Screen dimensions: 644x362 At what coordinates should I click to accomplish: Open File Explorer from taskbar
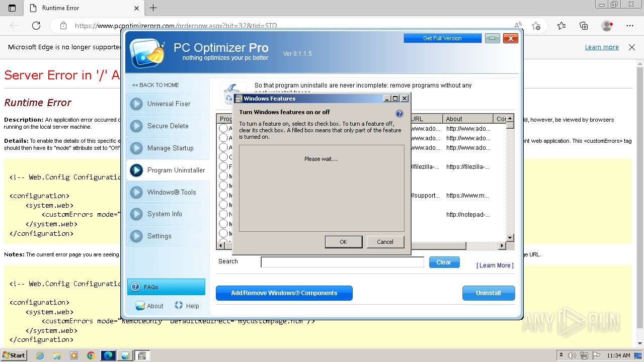coord(57,355)
